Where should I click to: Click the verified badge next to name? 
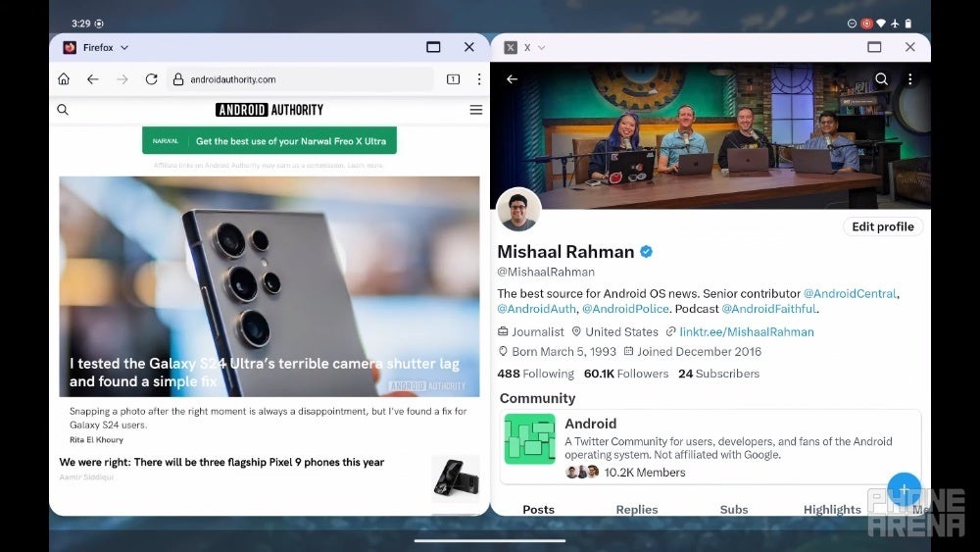coord(646,252)
